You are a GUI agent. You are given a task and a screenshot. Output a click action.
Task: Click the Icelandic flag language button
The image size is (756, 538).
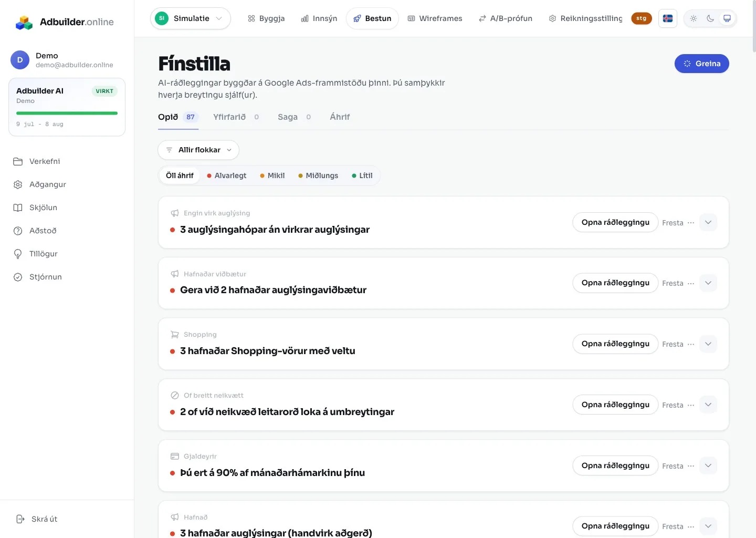click(x=668, y=18)
